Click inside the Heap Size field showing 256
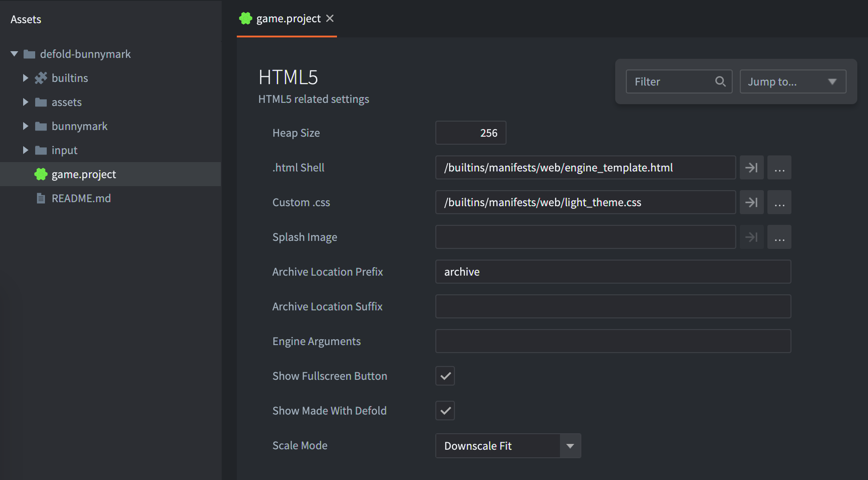Viewport: 868px width, 480px height. point(471,133)
